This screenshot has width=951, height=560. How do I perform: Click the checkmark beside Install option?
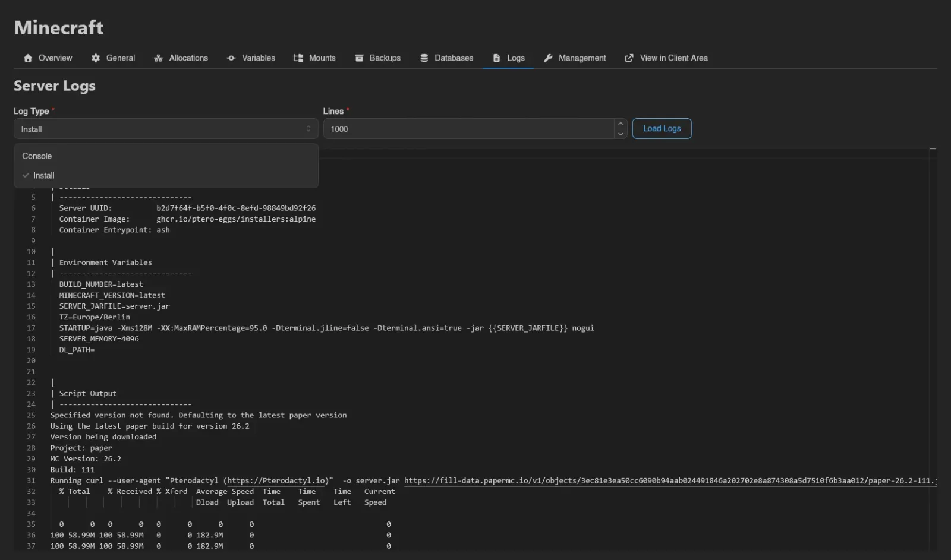point(26,176)
